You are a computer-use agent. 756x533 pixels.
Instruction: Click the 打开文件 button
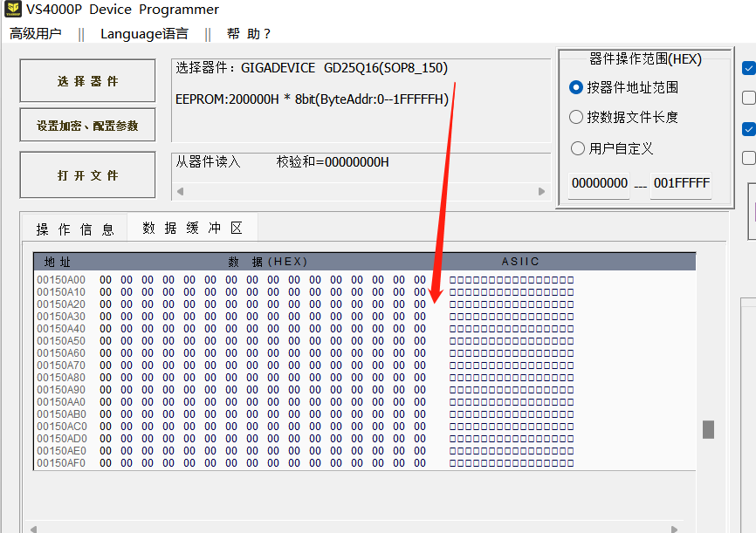87,175
